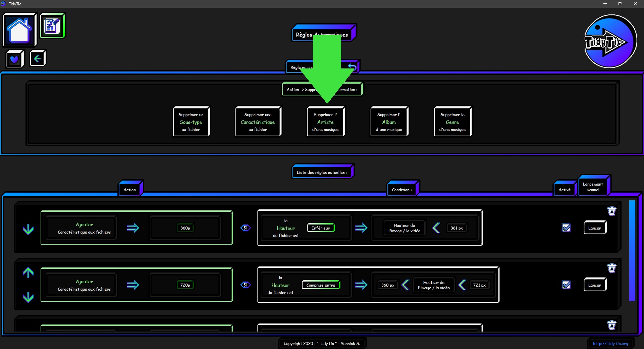The image size is (644, 349).
Task: Click Hauteur de l'image / la vidéo in 720p rule
Action: (434, 285)
